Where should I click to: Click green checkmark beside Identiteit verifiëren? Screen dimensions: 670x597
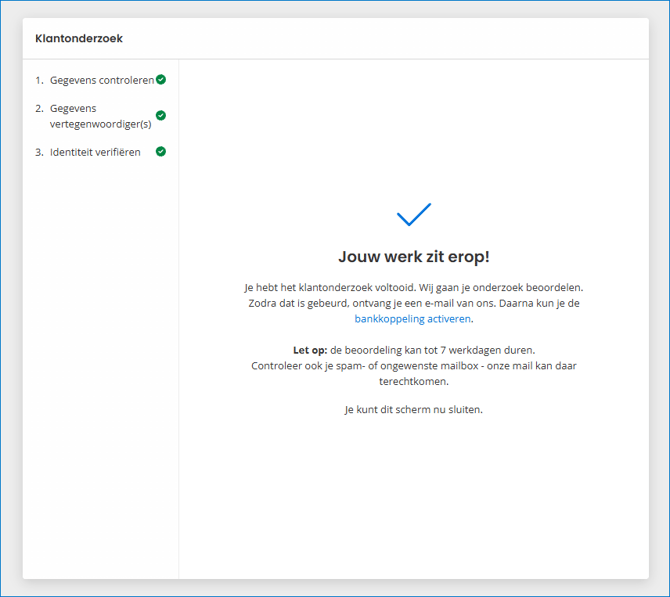pos(161,152)
